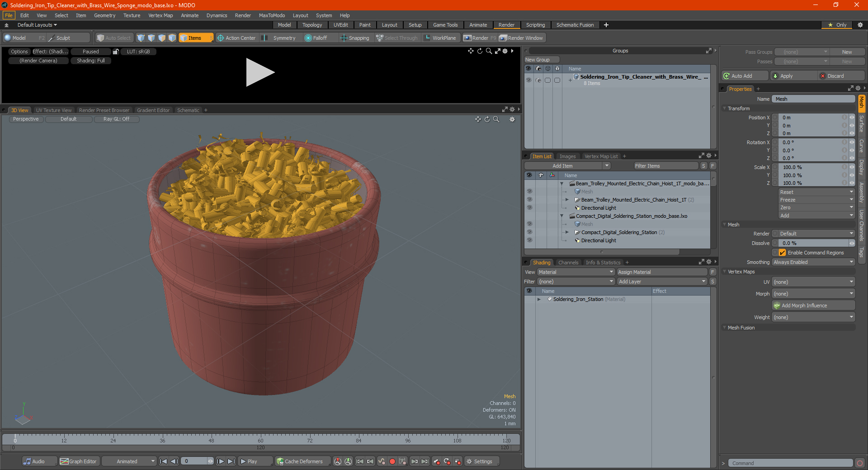Toggle visibility of second Directional Light
Screen dimensions: 868x470
click(529, 240)
